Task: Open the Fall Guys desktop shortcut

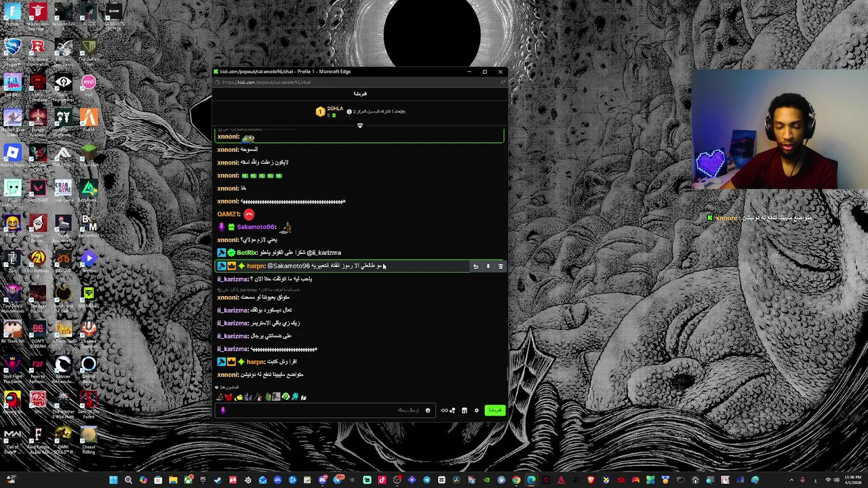Action: point(12,86)
